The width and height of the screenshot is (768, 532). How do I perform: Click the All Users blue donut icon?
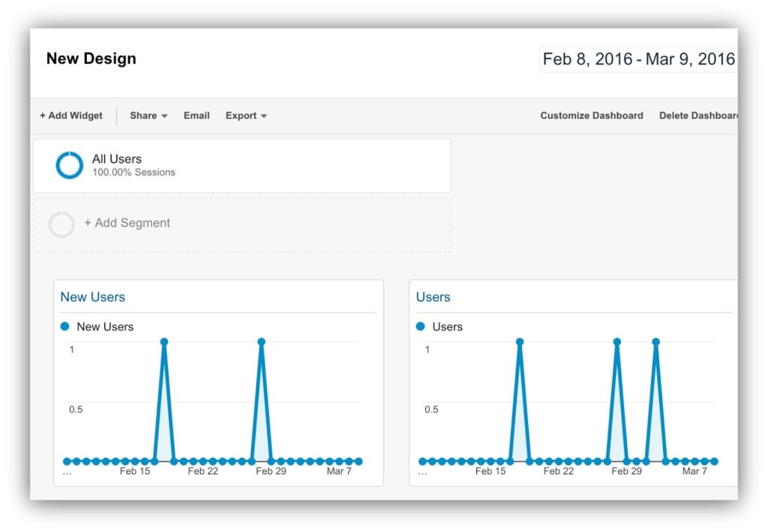[69, 166]
